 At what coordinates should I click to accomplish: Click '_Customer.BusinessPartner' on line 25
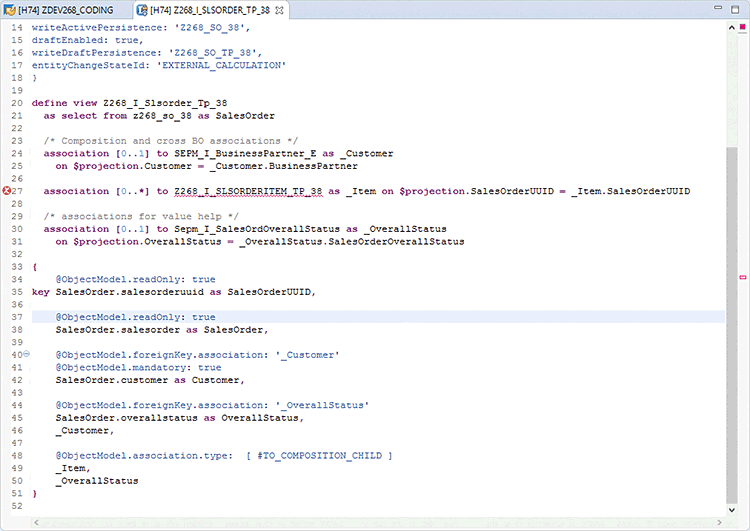coord(284,166)
